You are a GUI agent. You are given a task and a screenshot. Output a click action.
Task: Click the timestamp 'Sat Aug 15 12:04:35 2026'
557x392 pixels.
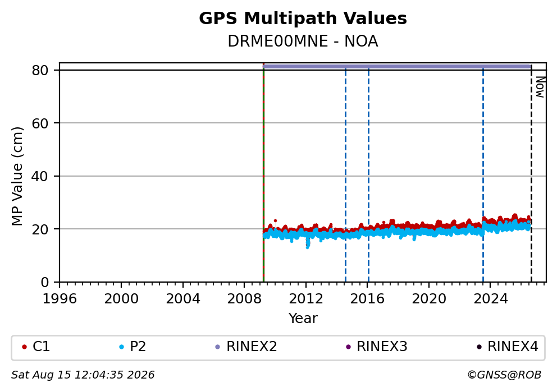tap(83, 375)
